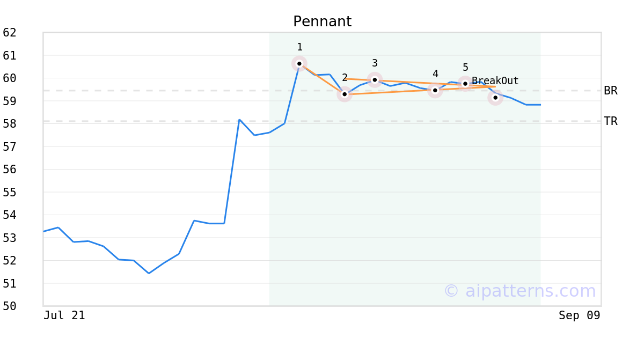Image resolution: width=644 pixels, height=338 pixels.
Task: Click the TR level label
Action: click(611, 121)
